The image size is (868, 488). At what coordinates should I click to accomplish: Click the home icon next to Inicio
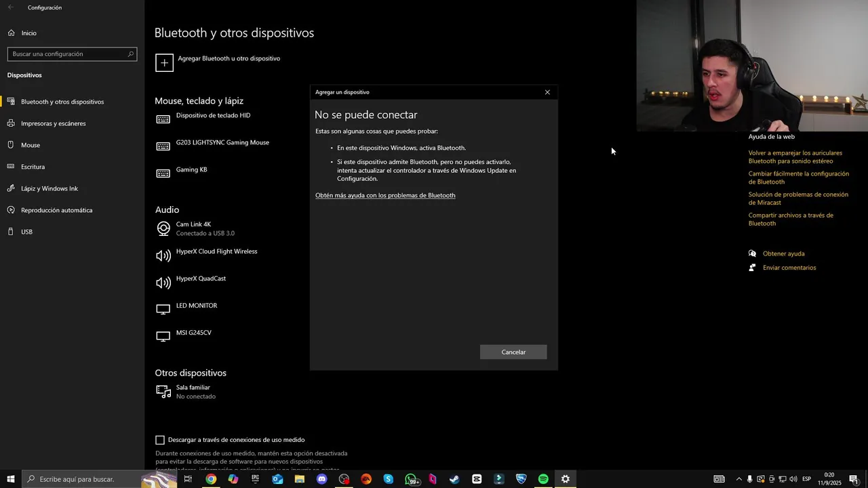tap(11, 33)
